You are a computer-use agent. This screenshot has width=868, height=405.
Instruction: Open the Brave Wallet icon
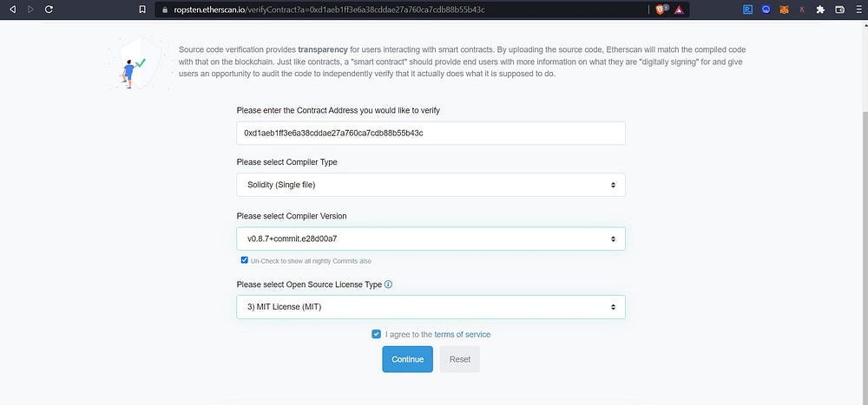pos(839,10)
